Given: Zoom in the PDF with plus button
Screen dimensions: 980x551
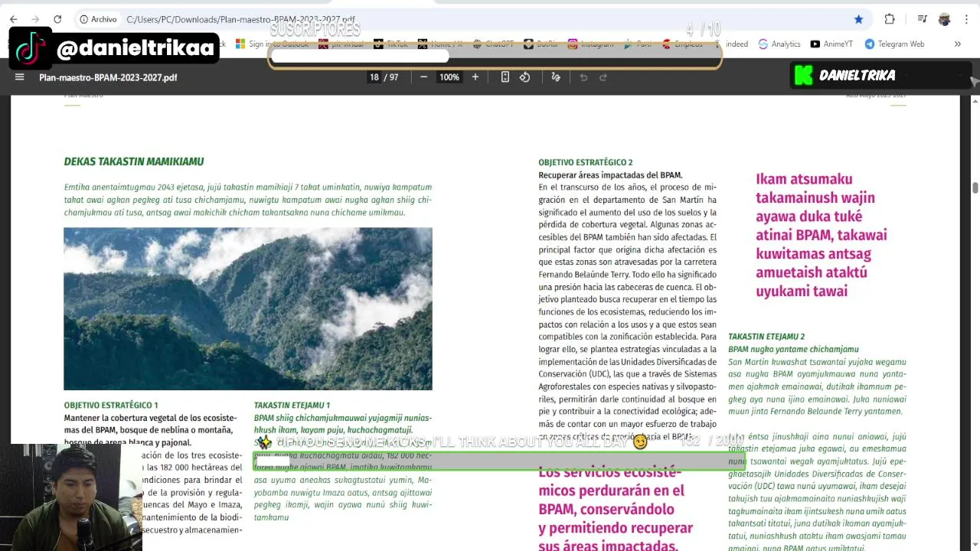Looking at the screenshot, I should pyautogui.click(x=475, y=77).
